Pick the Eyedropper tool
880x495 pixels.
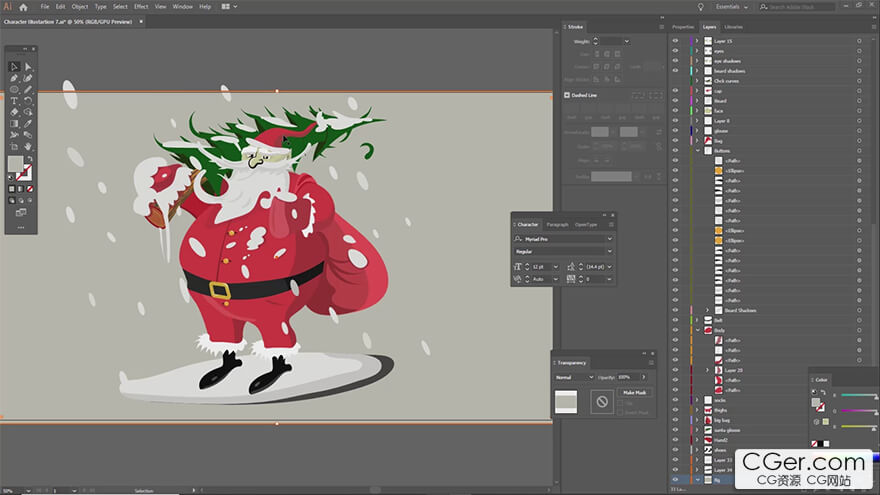pyautogui.click(x=28, y=123)
